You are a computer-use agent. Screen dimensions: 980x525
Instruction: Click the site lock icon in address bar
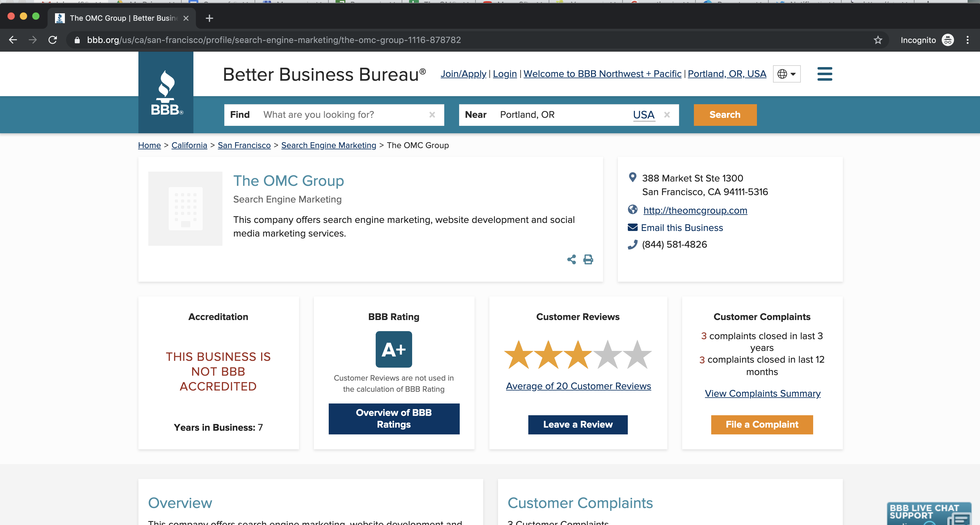pyautogui.click(x=77, y=40)
